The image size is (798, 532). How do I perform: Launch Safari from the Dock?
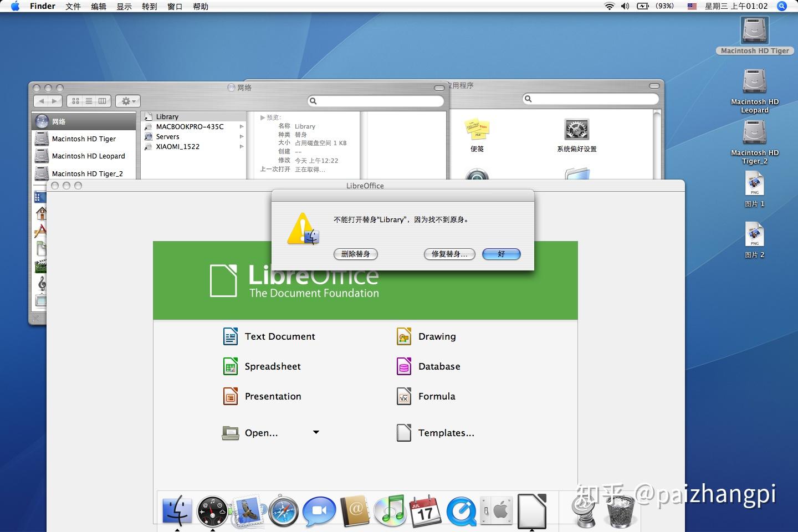tap(284, 511)
